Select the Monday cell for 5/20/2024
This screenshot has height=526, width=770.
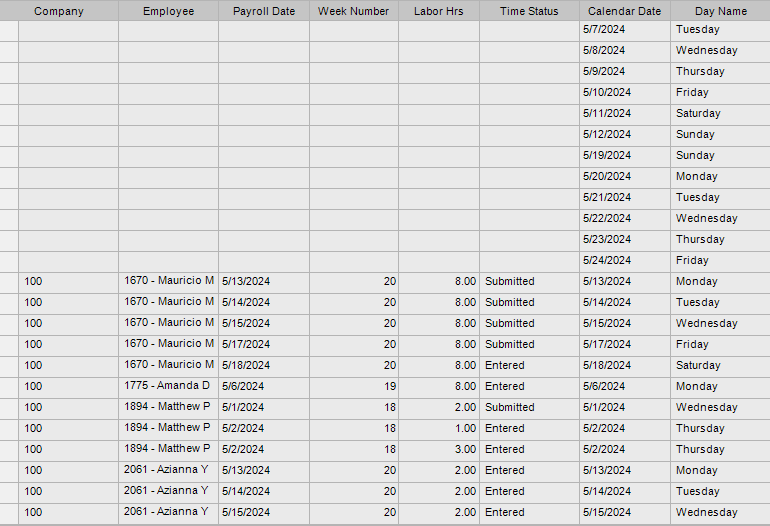click(x=720, y=176)
